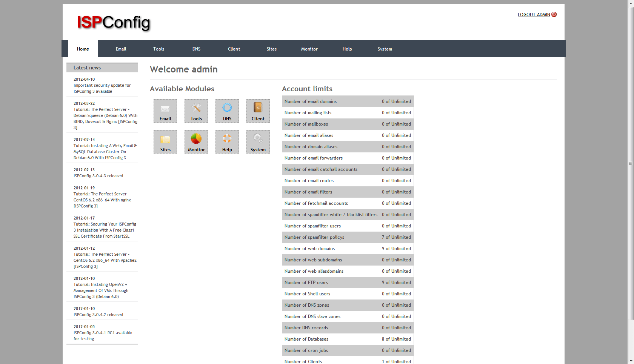Open the DNS module icon
The width and height of the screenshot is (634, 364).
(227, 111)
